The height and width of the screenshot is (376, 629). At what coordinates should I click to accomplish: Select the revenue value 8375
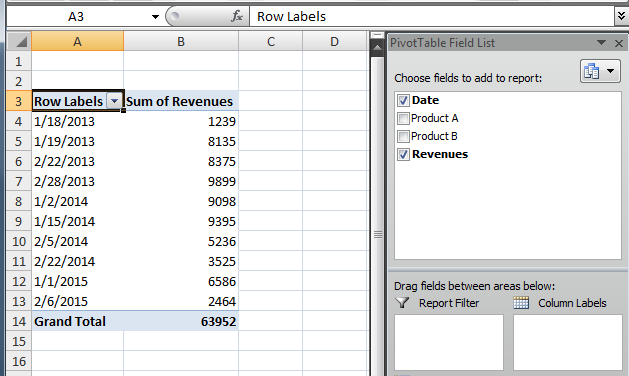point(181,161)
